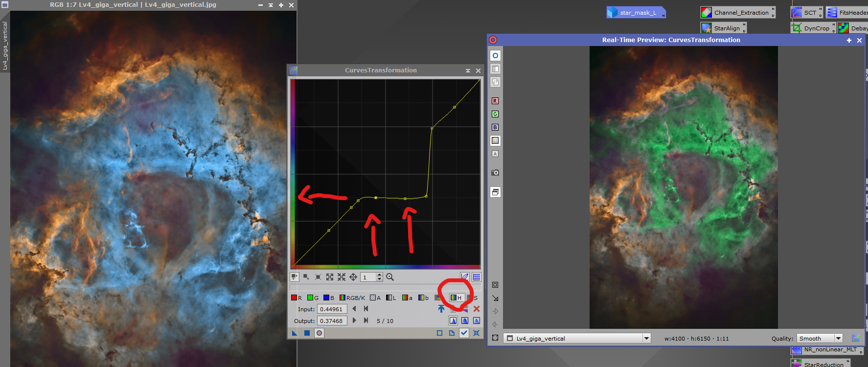Click the blue Store Curve arrow icon
The width and height of the screenshot is (868, 367).
441,309
